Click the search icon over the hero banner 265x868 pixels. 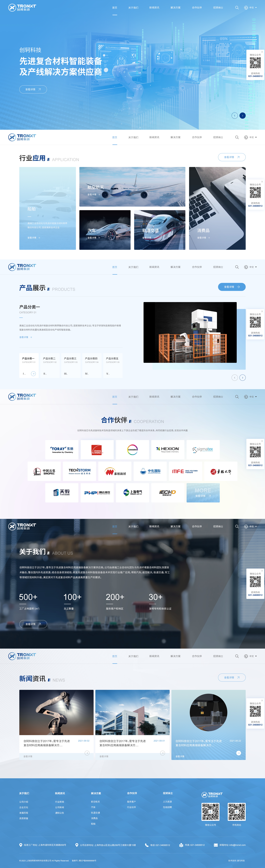coord(237,7)
